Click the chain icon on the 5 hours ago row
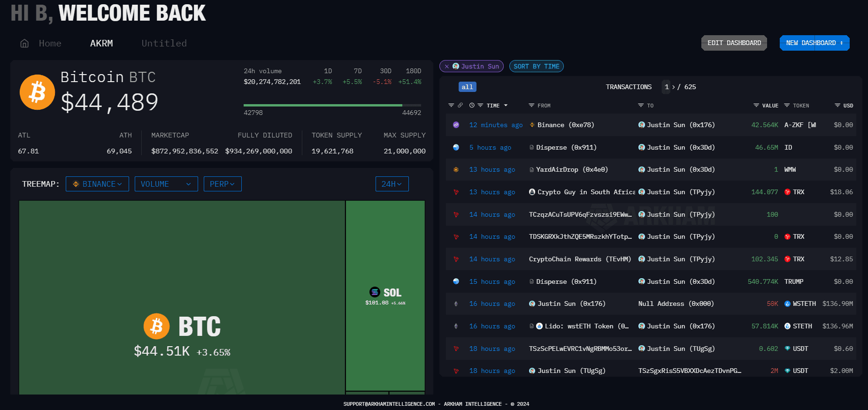 pyautogui.click(x=456, y=147)
